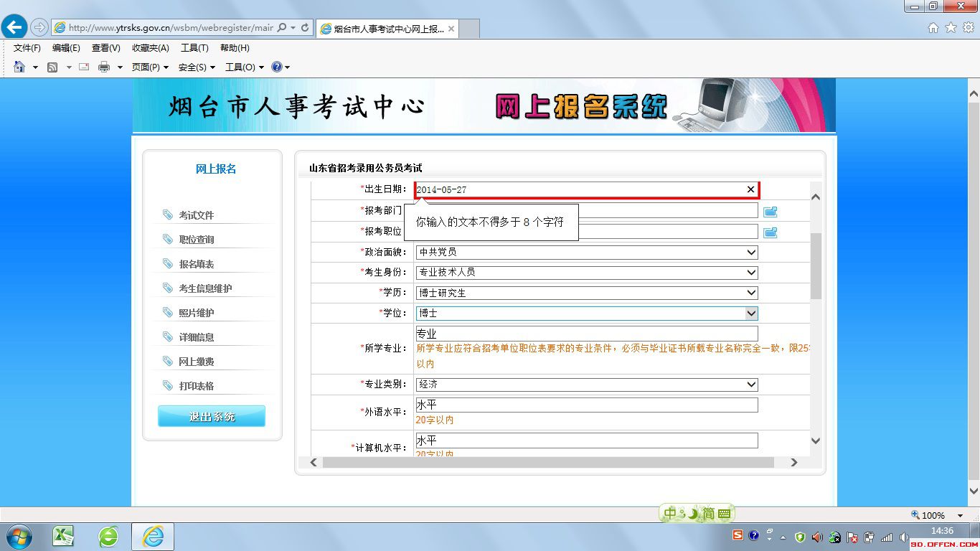
Task: Open the 收藏夹(A) favorites menu
Action: pyautogui.click(x=150, y=48)
